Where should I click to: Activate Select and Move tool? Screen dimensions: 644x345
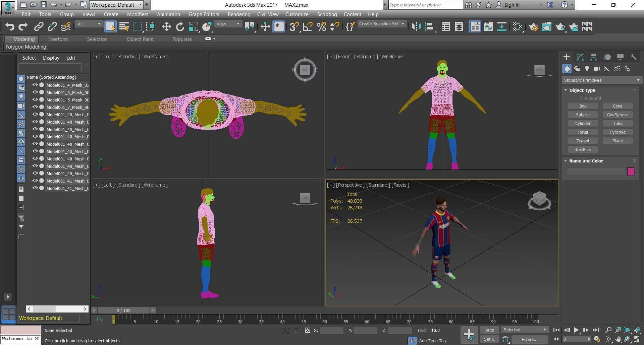[166, 26]
